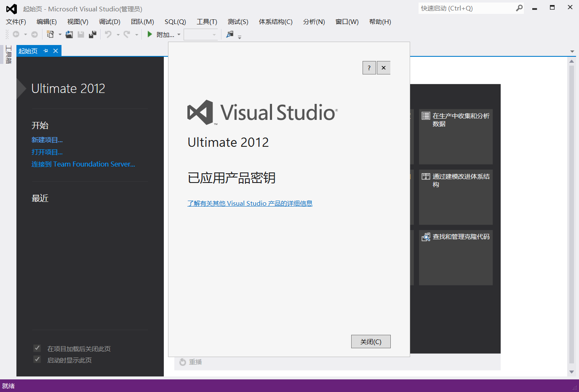Viewport: 579px width, 392px height.
Task: Click the 关闭(C) button in dialog
Action: point(371,342)
